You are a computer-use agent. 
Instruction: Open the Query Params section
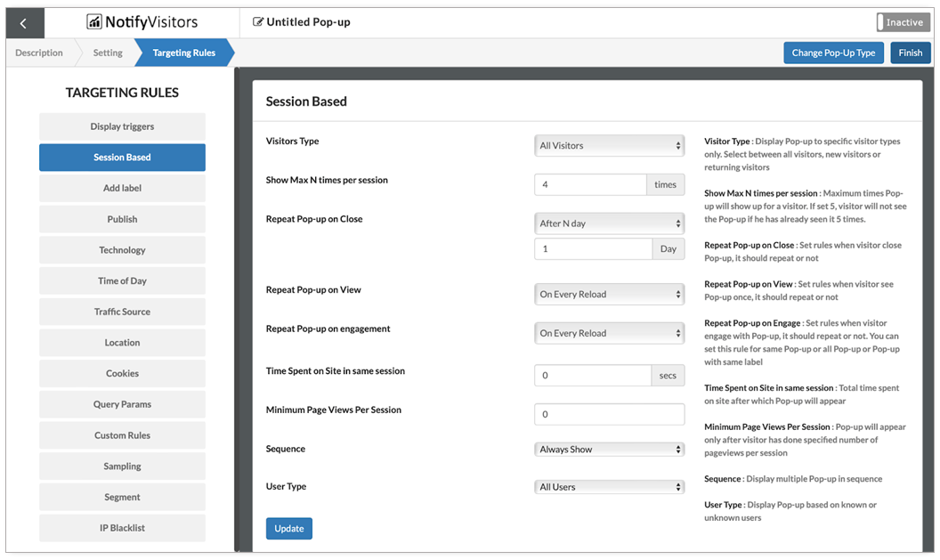(x=122, y=405)
